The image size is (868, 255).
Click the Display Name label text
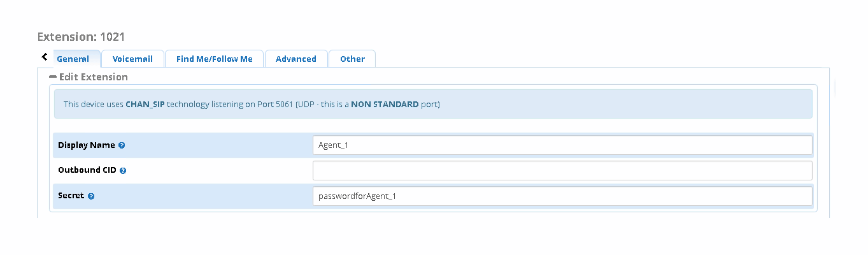(x=87, y=145)
